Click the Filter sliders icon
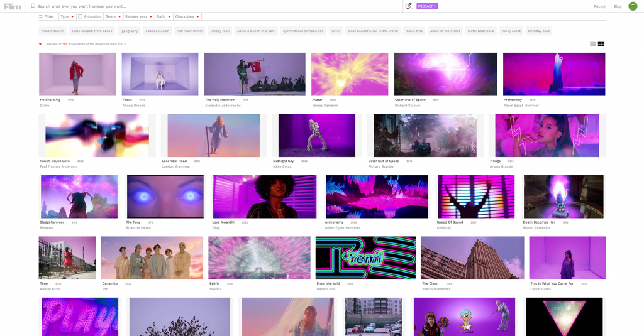644x336 pixels. coord(41,17)
